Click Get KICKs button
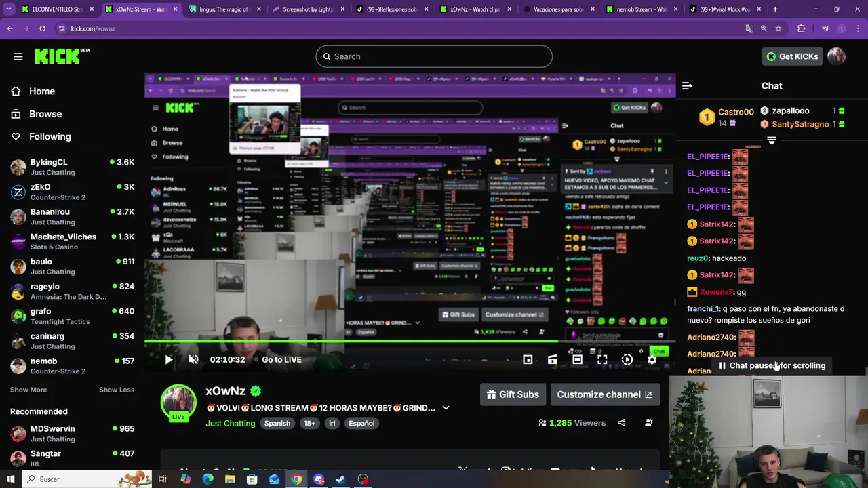 pyautogui.click(x=792, y=56)
